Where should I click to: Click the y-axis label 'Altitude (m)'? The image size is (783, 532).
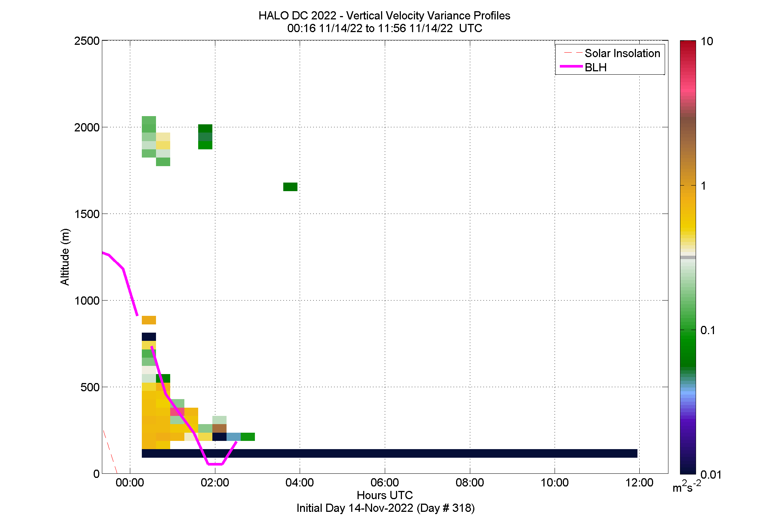65,257
